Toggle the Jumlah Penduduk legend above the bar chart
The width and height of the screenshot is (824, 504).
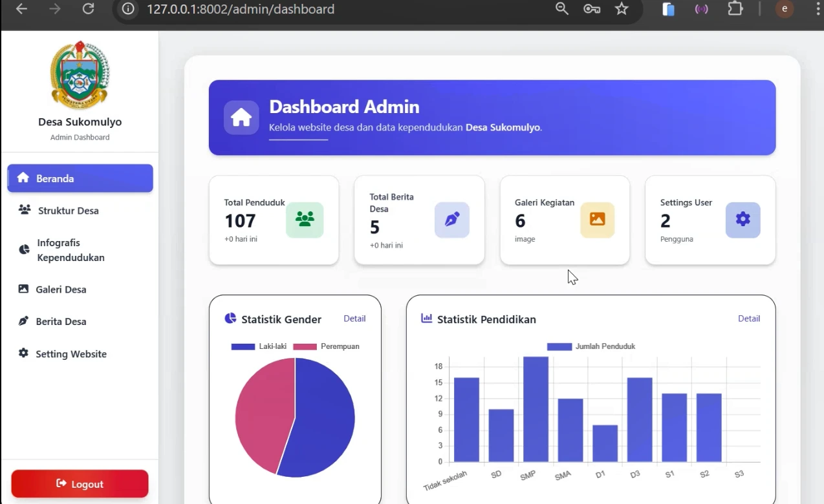(591, 346)
